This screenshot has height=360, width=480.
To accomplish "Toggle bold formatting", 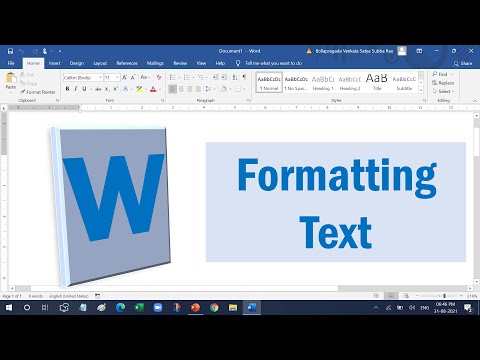I will pos(67,89).
